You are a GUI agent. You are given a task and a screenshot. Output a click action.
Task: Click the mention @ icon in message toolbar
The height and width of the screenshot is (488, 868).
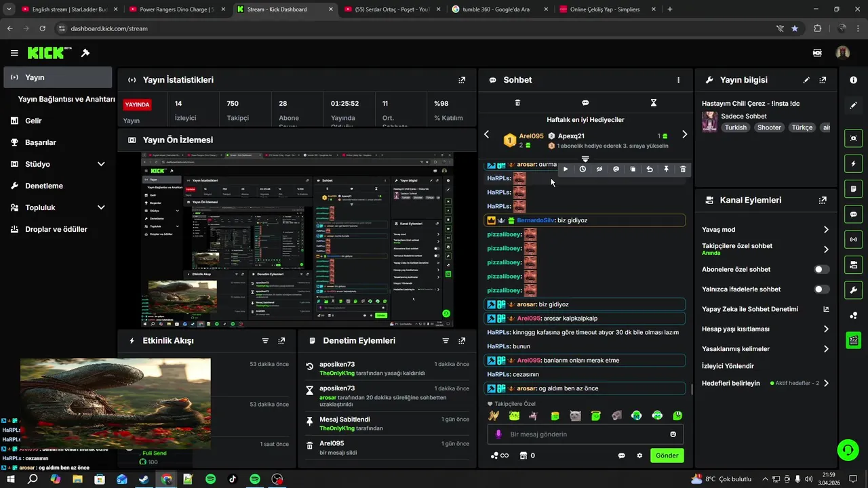(616, 169)
